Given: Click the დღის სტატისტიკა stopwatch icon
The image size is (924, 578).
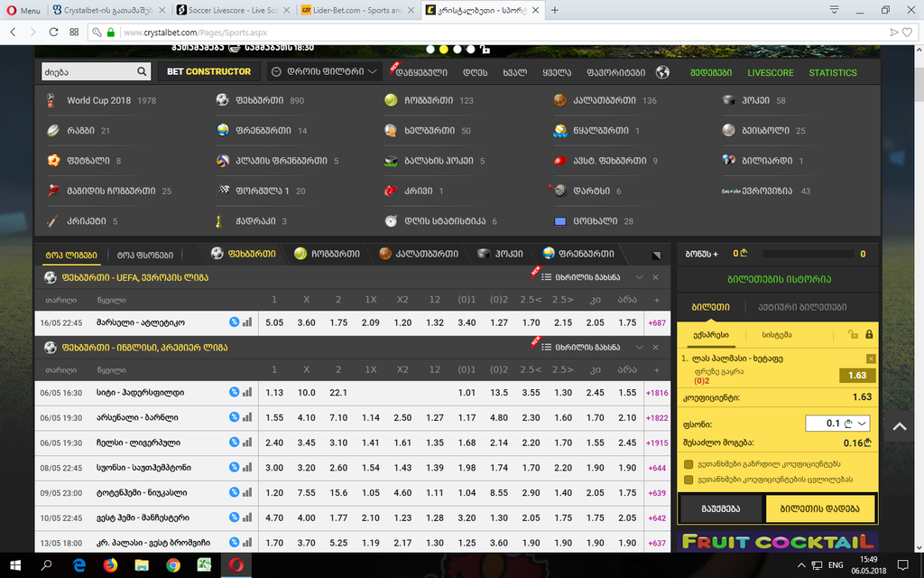Looking at the screenshot, I should point(391,221).
